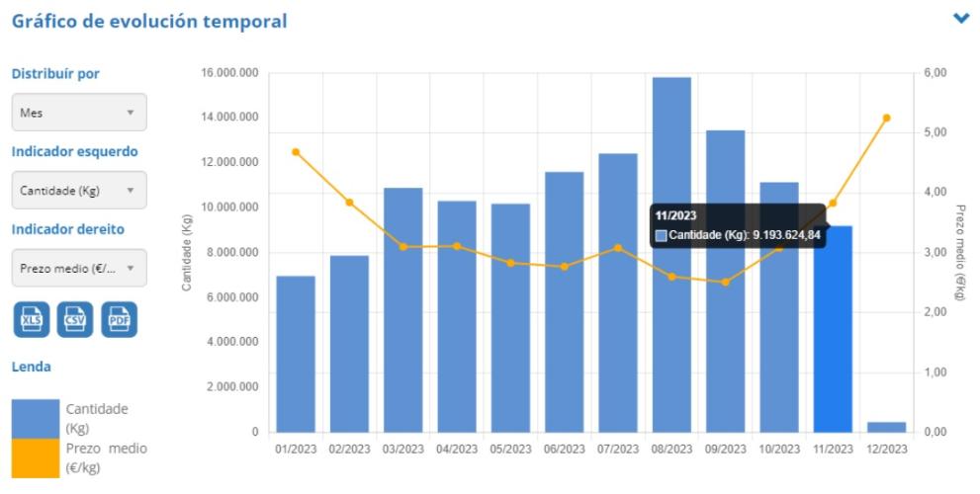Viewport: 980px width, 494px height.
Task: Export chart data as XLS
Action: (32, 320)
